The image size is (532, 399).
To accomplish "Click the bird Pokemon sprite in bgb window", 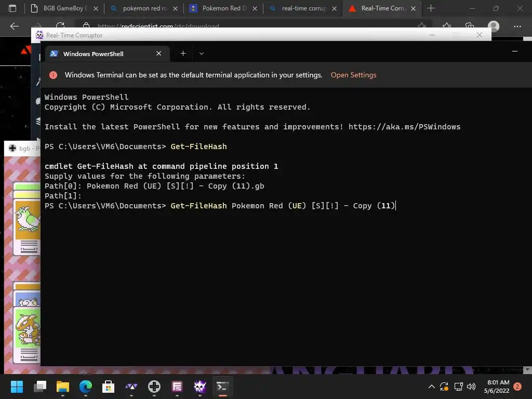I will pyautogui.click(x=29, y=220).
